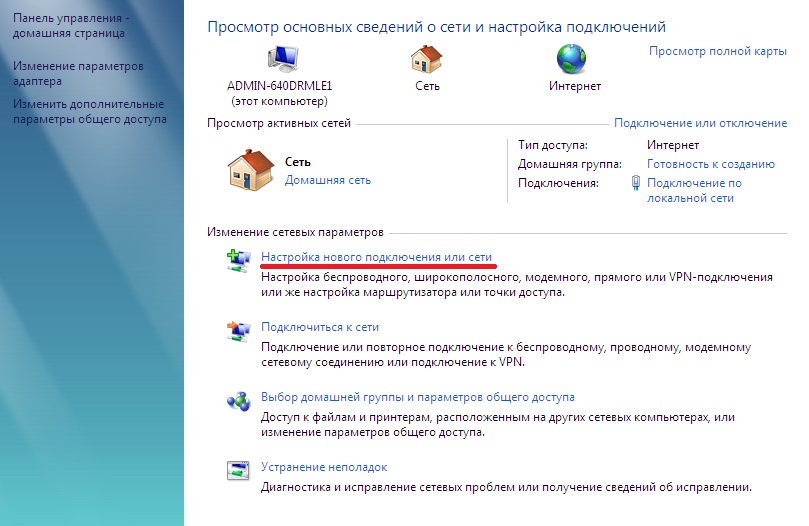Click the ADMIN-640DRMLE1 computer icon

pyautogui.click(x=283, y=58)
